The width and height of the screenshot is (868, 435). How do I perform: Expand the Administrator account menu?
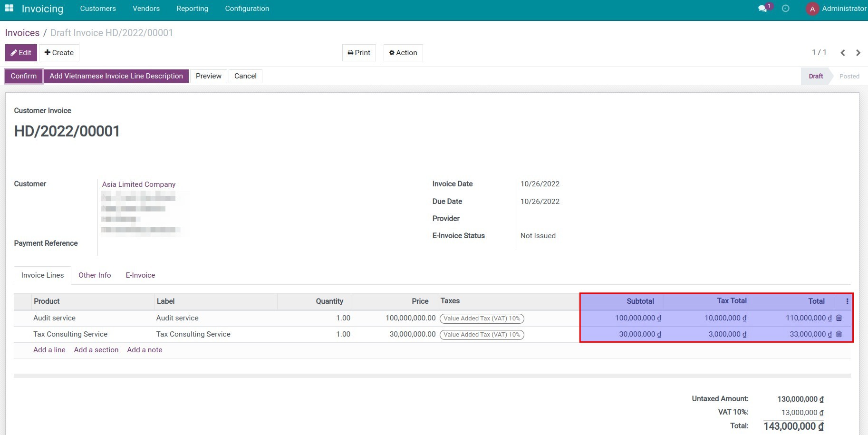(x=842, y=8)
